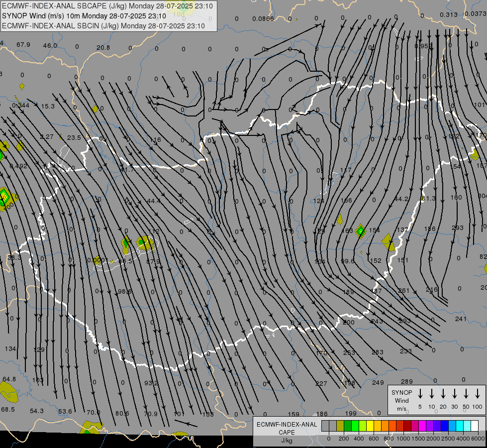Viewport: 487px width, 448px height.
Task: Select the orange swatch in CAPE legend
Action: tap(385, 426)
